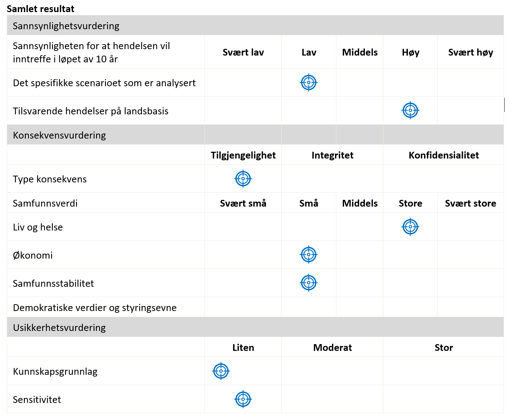Click the 'Demokratiske verdier og styringsevne' row label
Image resolution: width=510 pixels, height=420 pixels.
[95, 307]
